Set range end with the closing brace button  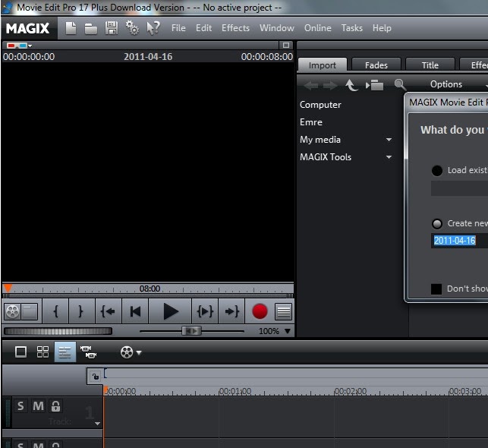point(81,311)
